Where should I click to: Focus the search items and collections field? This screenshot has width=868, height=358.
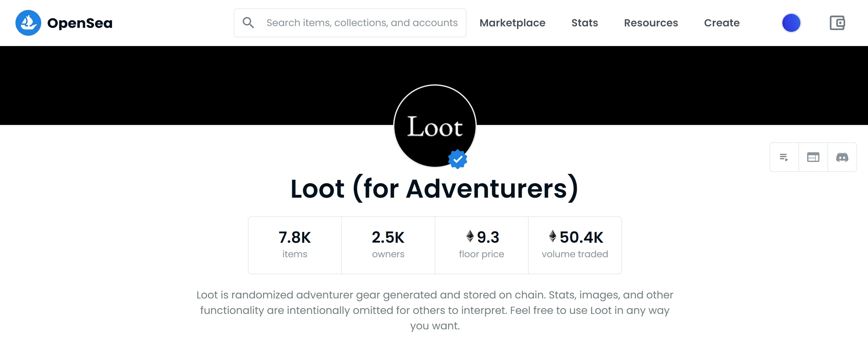[x=350, y=23]
